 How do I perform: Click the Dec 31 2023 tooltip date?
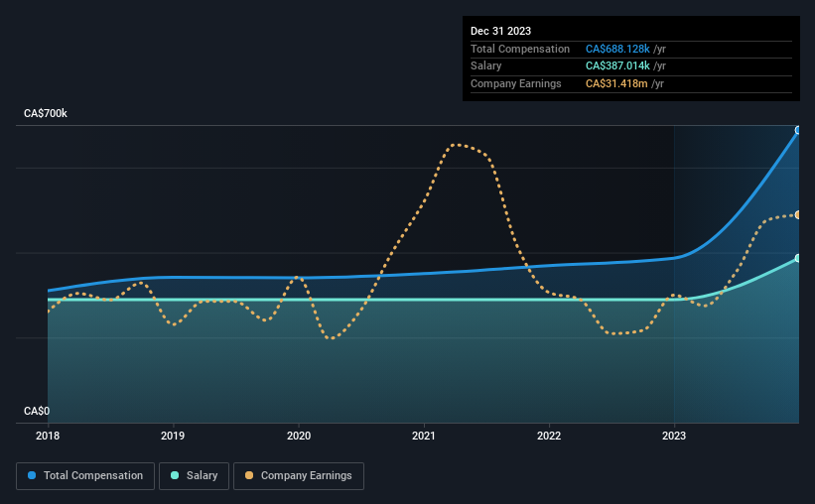pyautogui.click(x=500, y=31)
